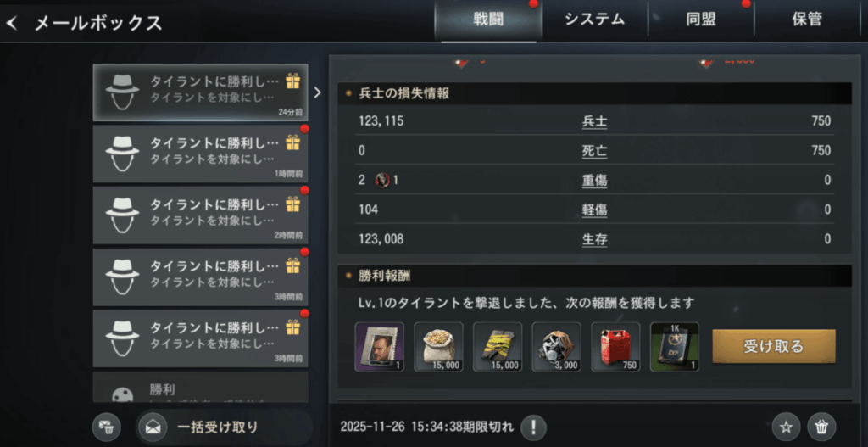Click the exclamation info icon by the expiry date

[533, 427]
